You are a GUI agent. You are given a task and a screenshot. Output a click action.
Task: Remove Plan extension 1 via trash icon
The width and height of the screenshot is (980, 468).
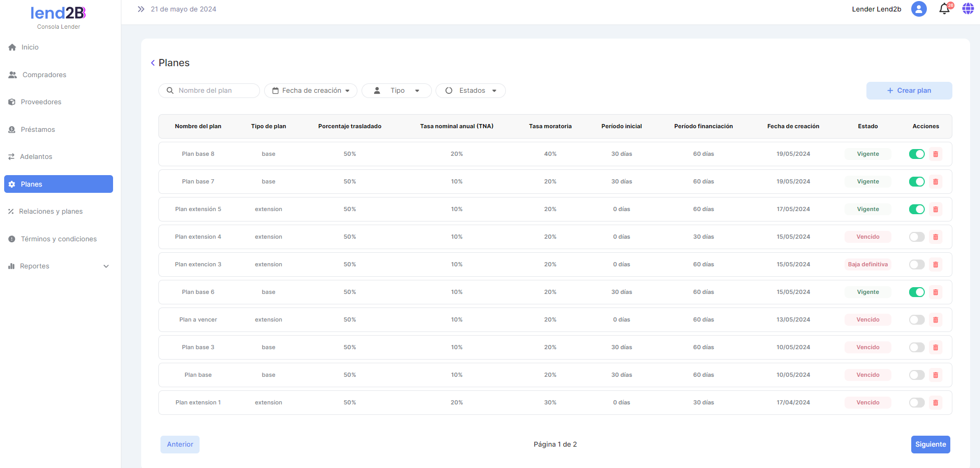click(935, 403)
